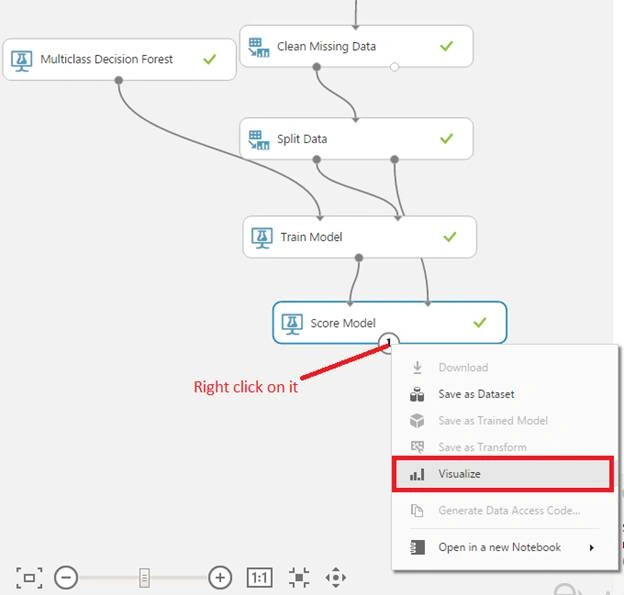
Task: Click the Save as Transform icon
Action: coord(417,447)
